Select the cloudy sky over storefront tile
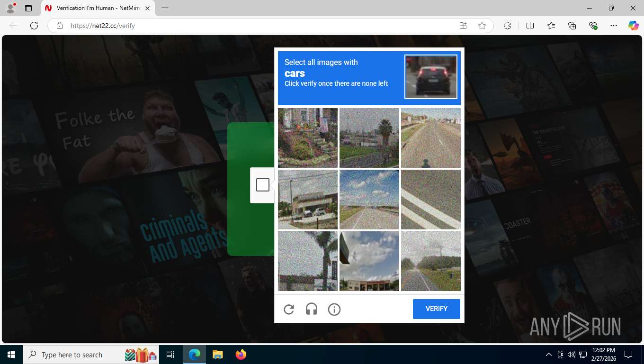644x364 pixels. tap(369, 261)
